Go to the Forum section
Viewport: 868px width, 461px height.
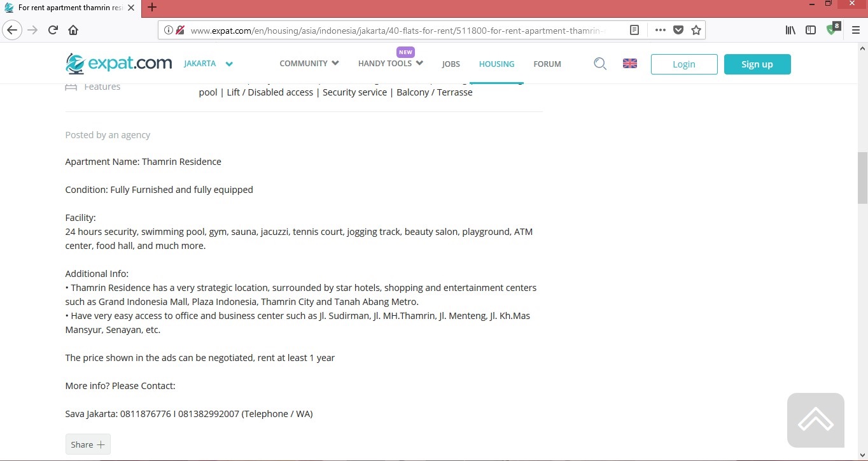click(x=547, y=64)
